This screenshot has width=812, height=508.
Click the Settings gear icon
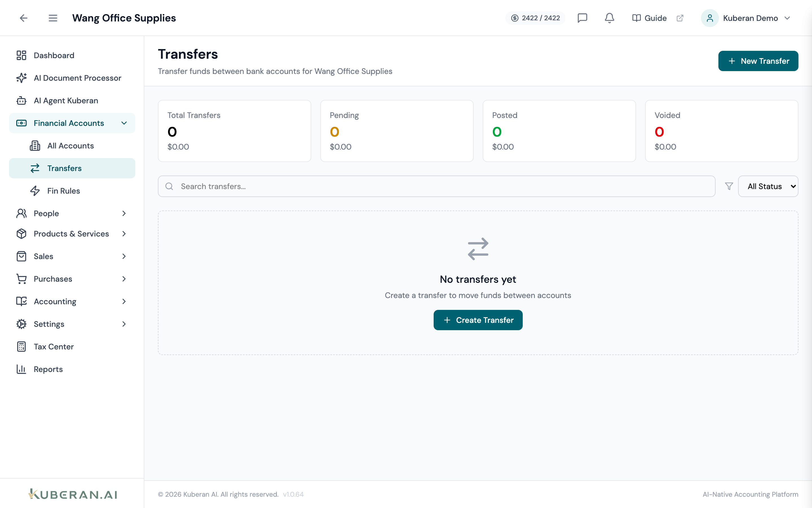(21, 324)
